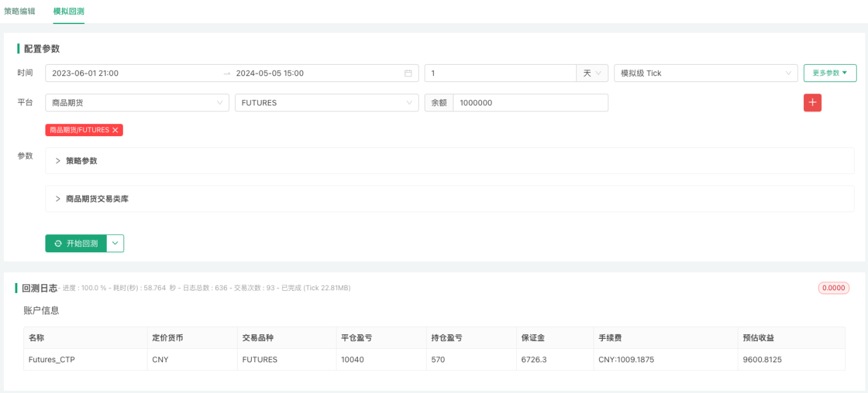The width and height of the screenshot is (868, 393).
Task: Click the 账户信息 heading
Action: pyautogui.click(x=41, y=310)
